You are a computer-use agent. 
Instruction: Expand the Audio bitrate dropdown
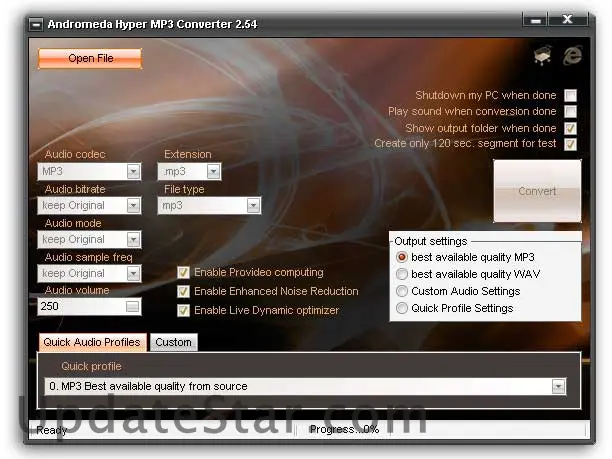point(133,205)
